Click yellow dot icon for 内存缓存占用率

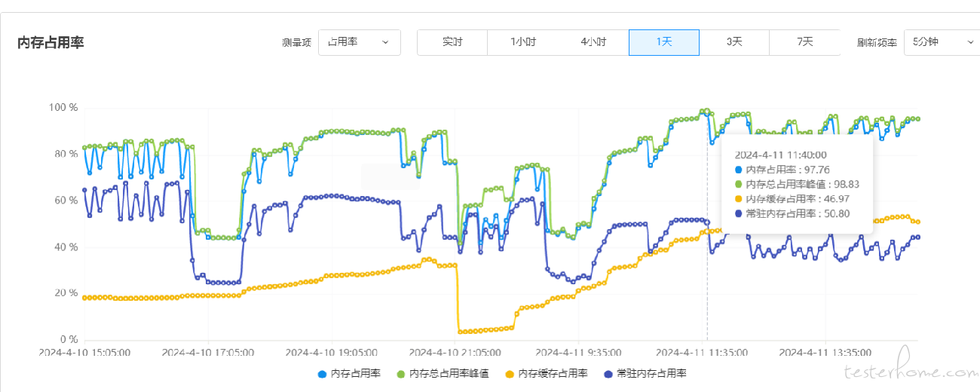[x=510, y=374]
